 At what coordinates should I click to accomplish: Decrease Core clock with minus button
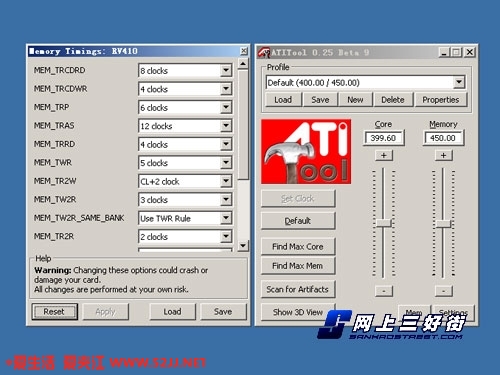tap(384, 291)
